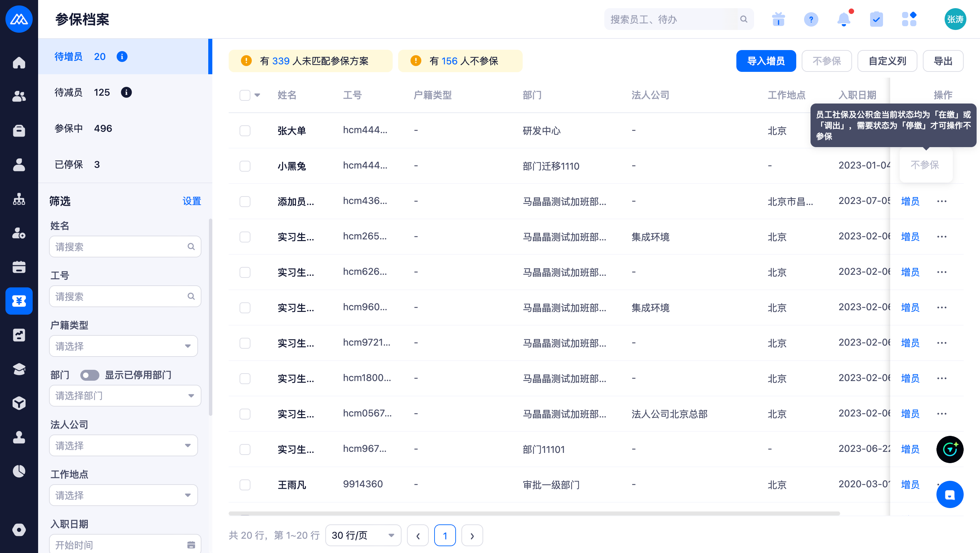This screenshot has height=553, width=980.
Task: Open the 请选择部门 dropdown
Action: [x=125, y=396]
